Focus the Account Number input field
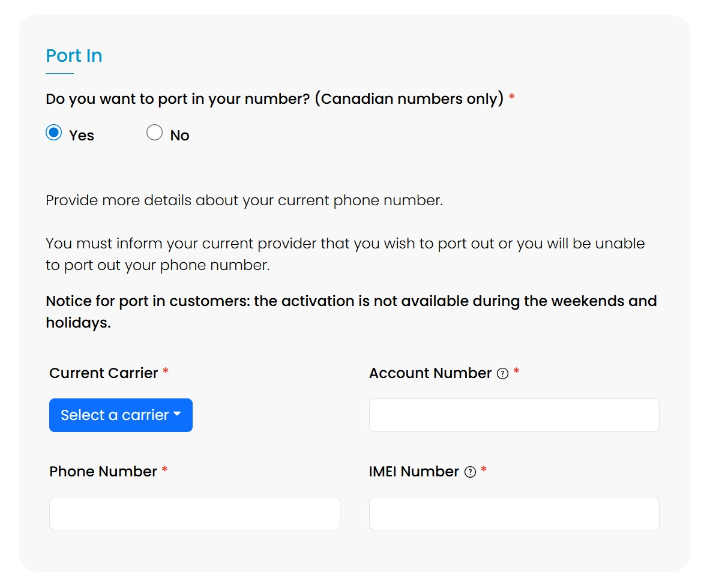Image resolution: width=704 pixels, height=588 pixels. point(514,415)
